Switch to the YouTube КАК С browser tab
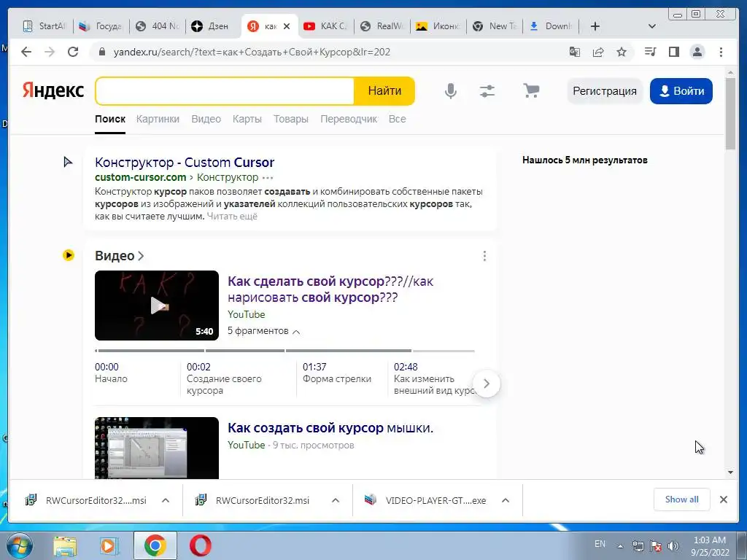The height and width of the screenshot is (560, 747). click(x=326, y=26)
